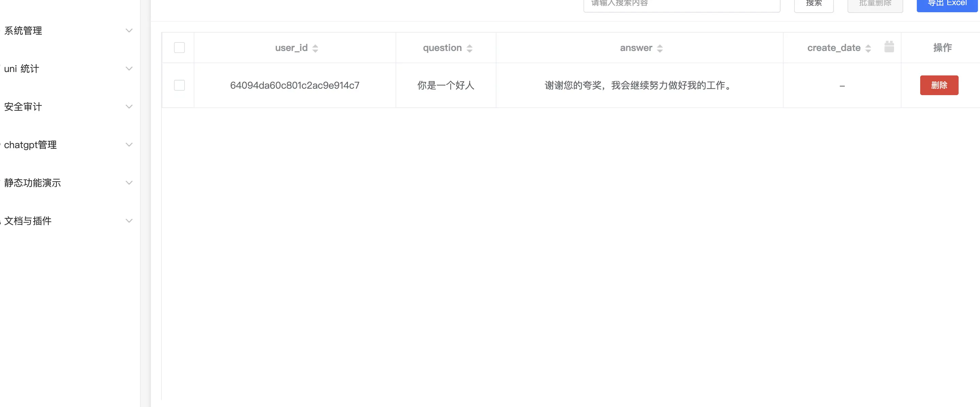Image resolution: width=980 pixels, height=407 pixels.
Task: Expand the chatgpt管理 chevron arrow
Action: click(x=129, y=144)
